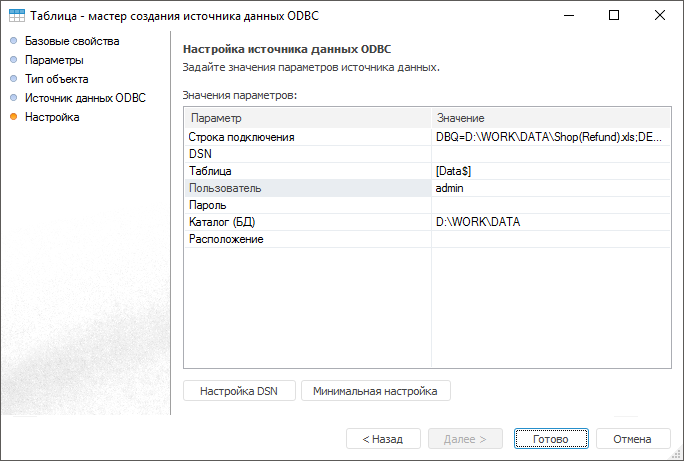Click the table icon in the title bar

pyautogui.click(x=15, y=16)
